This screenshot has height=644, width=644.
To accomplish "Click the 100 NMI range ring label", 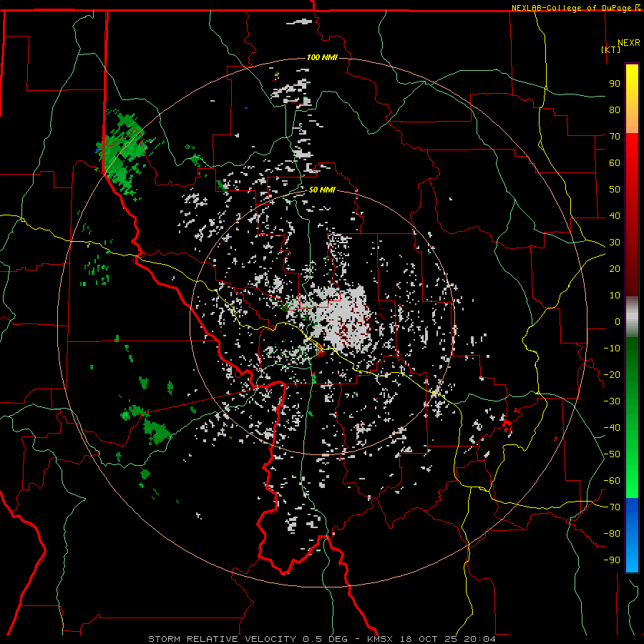I will (322, 57).
